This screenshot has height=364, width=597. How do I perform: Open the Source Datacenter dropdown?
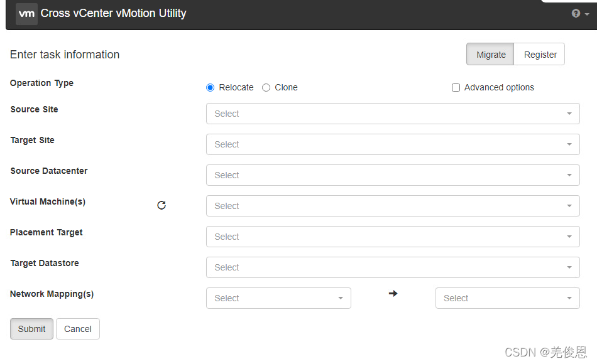pyautogui.click(x=393, y=175)
